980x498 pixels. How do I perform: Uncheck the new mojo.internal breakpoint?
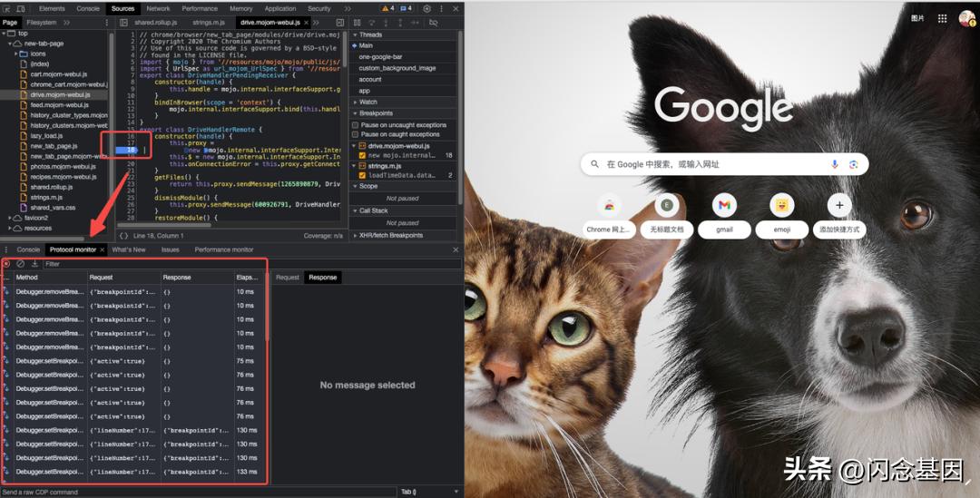pos(362,155)
